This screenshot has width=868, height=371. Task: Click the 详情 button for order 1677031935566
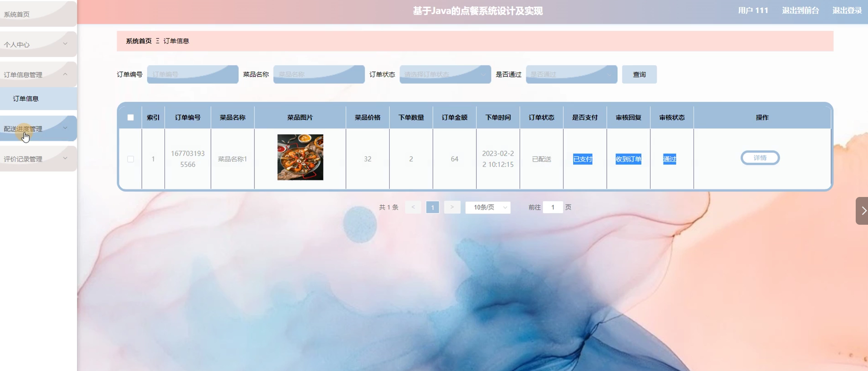pyautogui.click(x=760, y=158)
